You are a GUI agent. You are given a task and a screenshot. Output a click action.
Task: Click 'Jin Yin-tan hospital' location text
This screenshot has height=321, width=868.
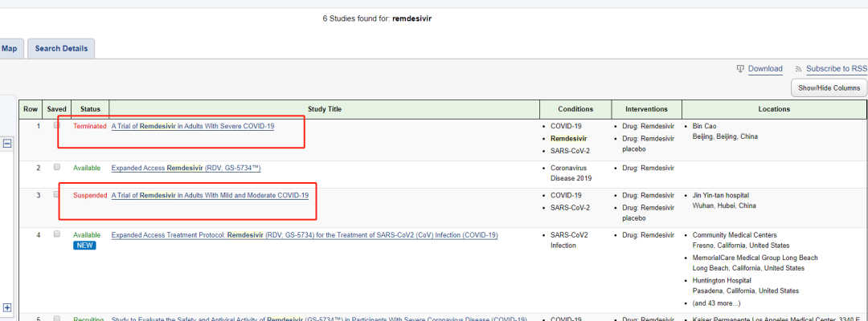pos(721,196)
